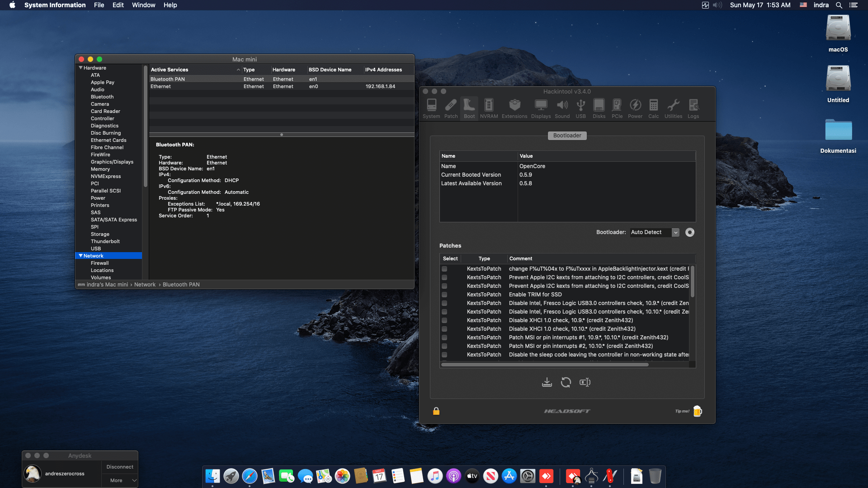Open the Patch tool in Hackintool
This screenshot has height=488, width=868.
coord(451,109)
